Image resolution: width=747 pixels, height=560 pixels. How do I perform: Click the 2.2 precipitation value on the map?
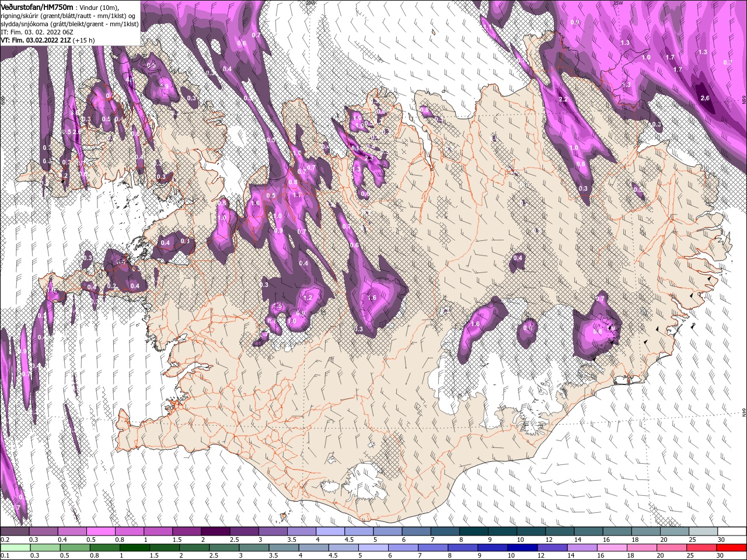point(563,100)
